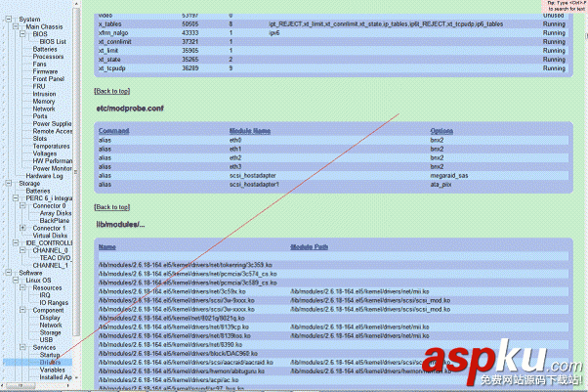588x392 pixels.
Task: Select the Firmware tree item
Action: (x=45, y=71)
